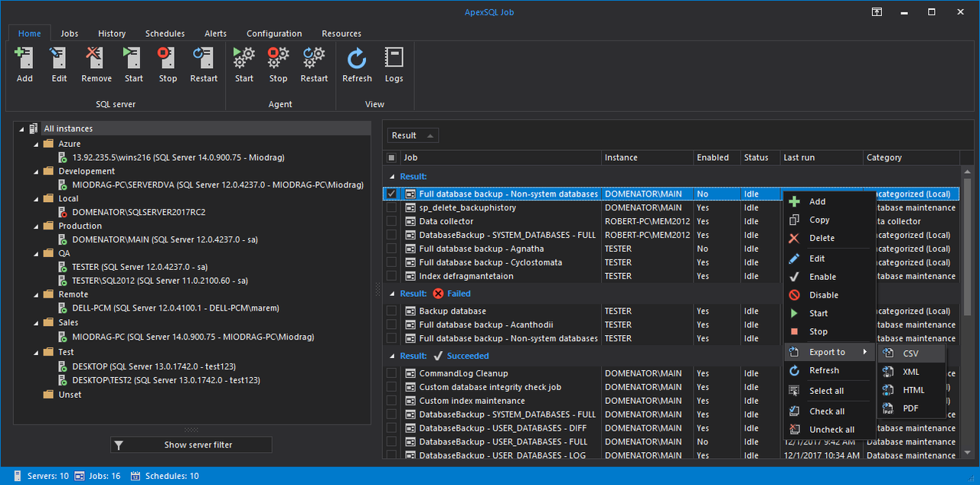Viewport: 980px width, 485px height.
Task: Click the Show server filter button
Action: [191, 444]
